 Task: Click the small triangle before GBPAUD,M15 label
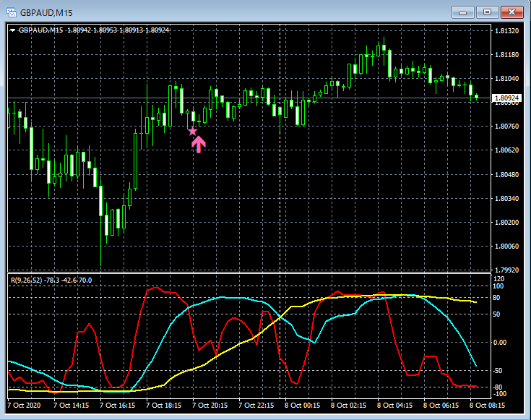(x=12, y=30)
